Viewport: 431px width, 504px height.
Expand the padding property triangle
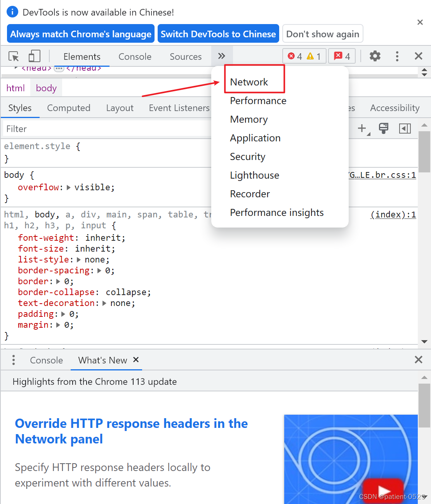pos(63,314)
